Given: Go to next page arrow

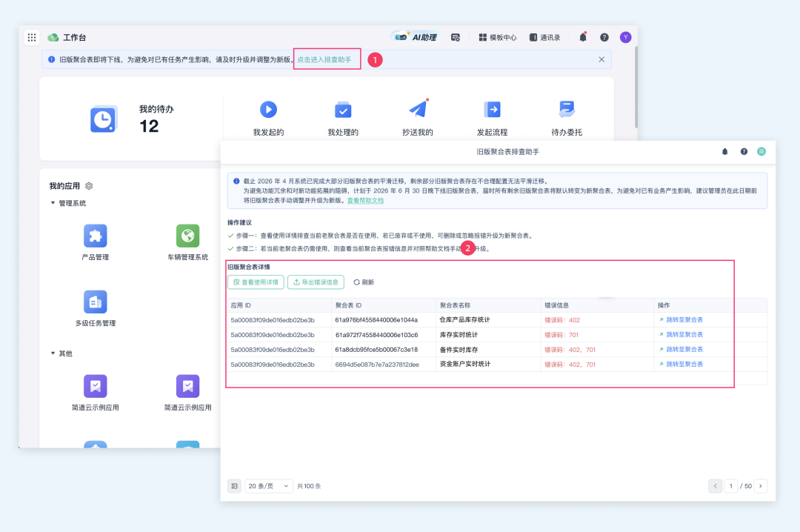Looking at the screenshot, I should point(761,486).
